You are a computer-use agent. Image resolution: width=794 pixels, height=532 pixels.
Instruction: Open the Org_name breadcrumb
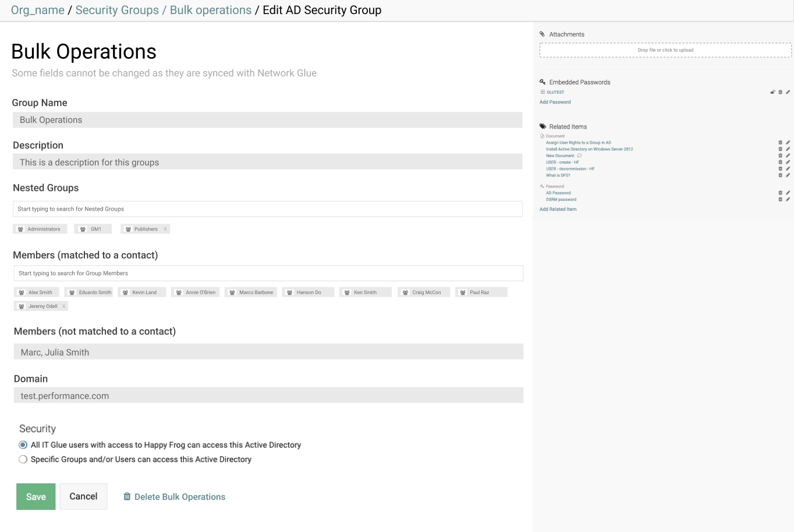[x=37, y=10]
